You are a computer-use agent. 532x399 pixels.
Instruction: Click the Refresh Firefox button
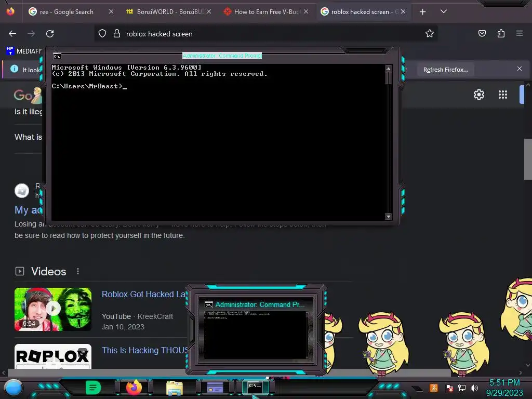tap(445, 70)
